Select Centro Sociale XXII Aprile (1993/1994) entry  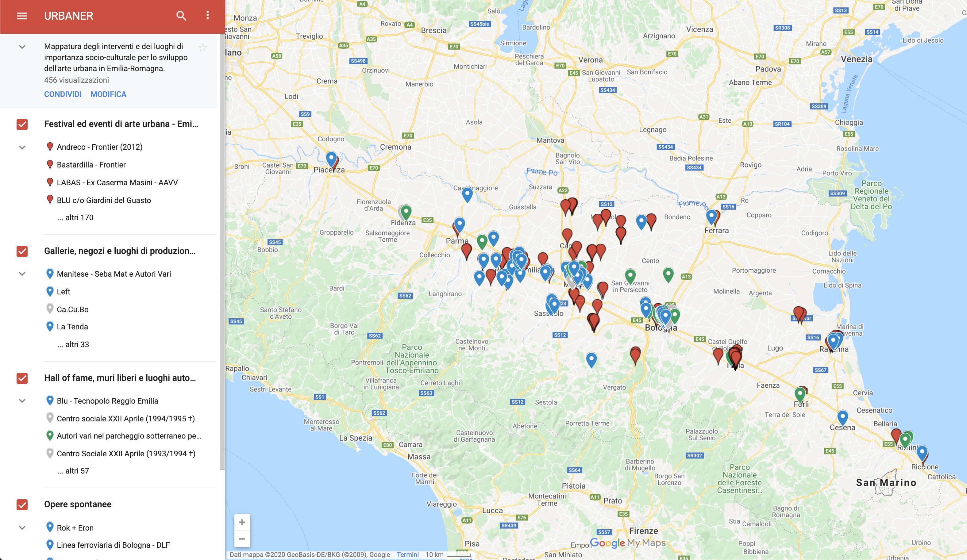(126, 453)
